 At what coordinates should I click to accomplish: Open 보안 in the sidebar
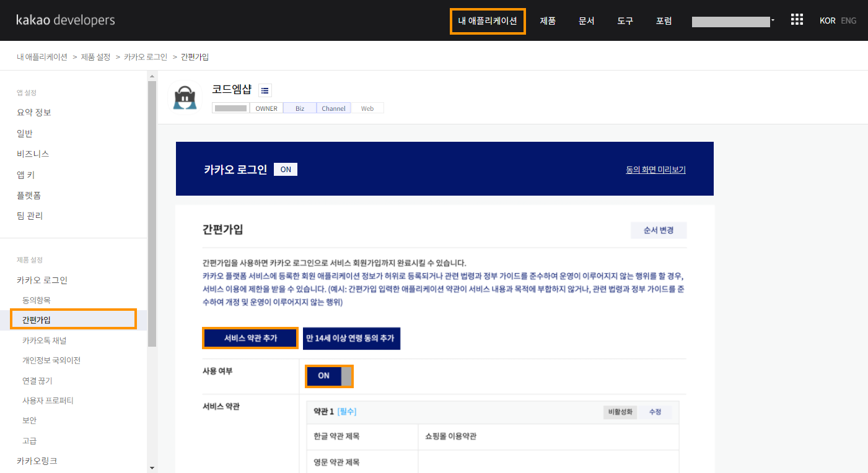[x=29, y=420]
